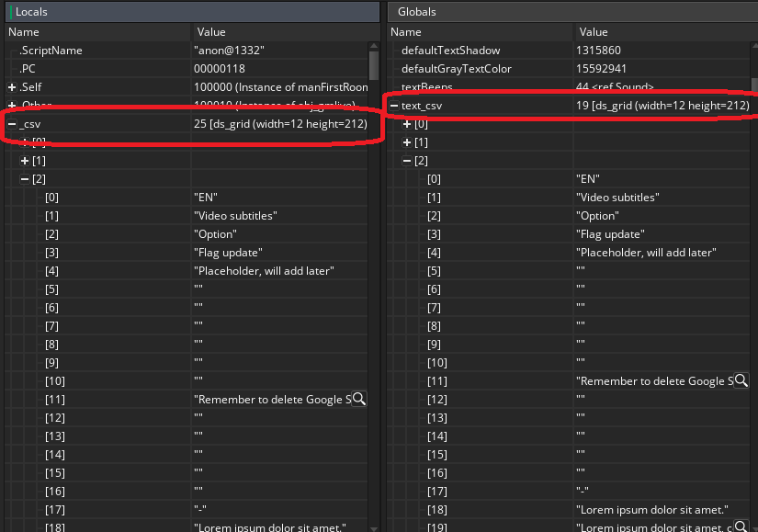Expand the [1] row under text_csv in Globals
This screenshot has width=758, height=532.
407,142
